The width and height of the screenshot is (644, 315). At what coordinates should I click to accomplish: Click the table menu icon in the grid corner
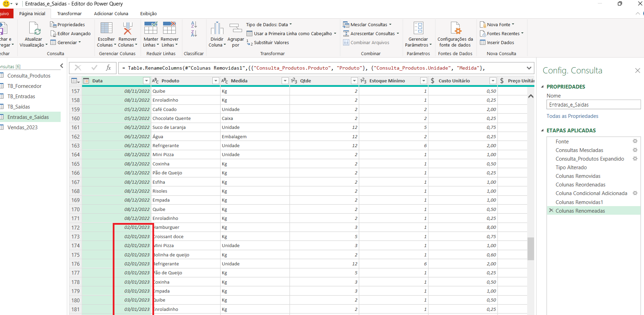tap(75, 81)
